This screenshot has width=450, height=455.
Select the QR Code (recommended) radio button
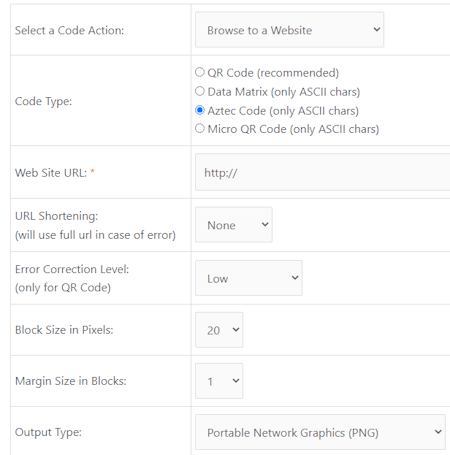point(200,72)
